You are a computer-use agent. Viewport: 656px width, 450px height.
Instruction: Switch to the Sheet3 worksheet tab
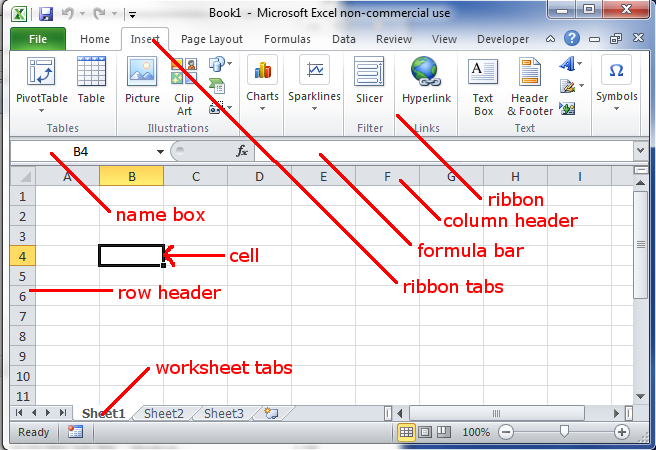point(223,414)
